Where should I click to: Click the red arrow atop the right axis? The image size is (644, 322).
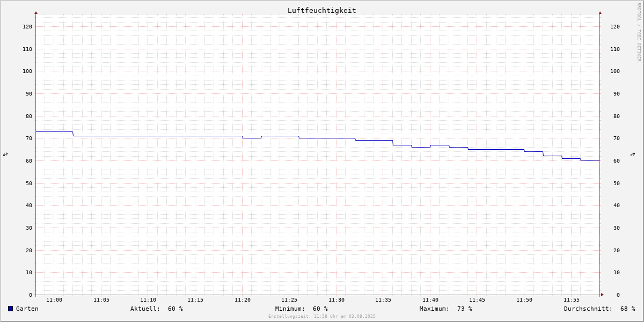coord(600,12)
